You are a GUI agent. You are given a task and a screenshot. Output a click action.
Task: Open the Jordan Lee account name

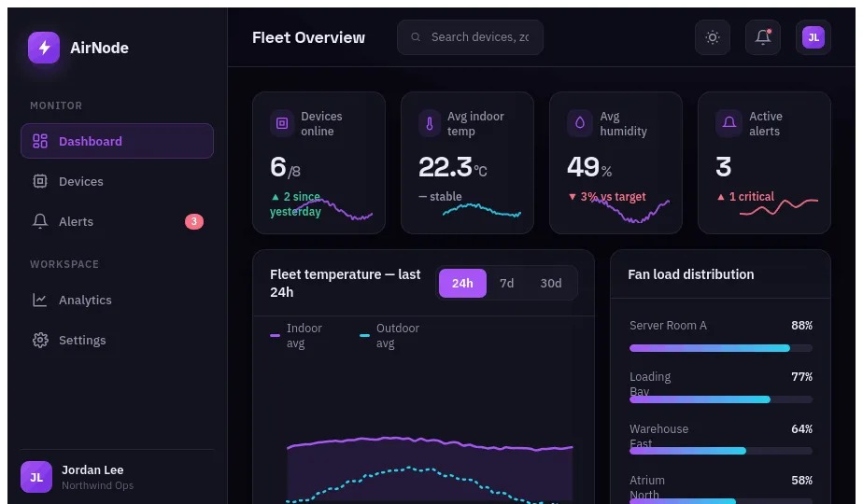(92, 469)
